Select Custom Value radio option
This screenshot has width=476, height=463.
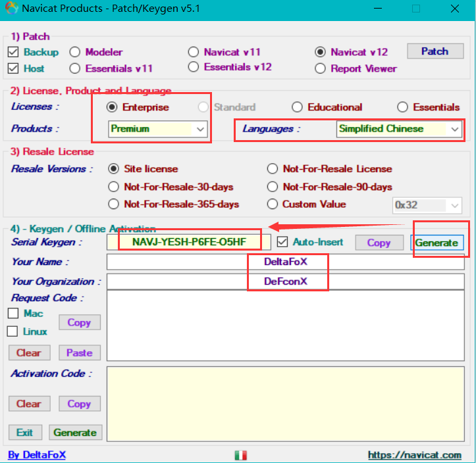[x=273, y=204]
